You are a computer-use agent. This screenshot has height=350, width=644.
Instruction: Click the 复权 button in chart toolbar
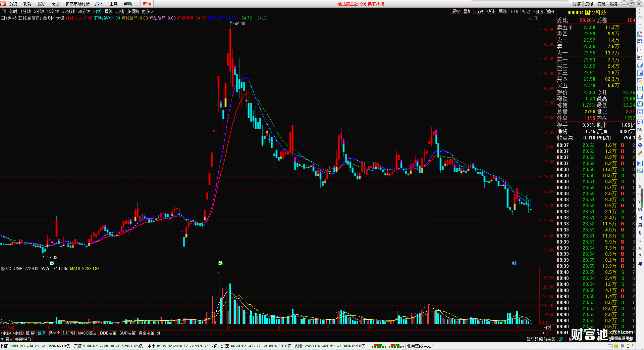click(456, 11)
